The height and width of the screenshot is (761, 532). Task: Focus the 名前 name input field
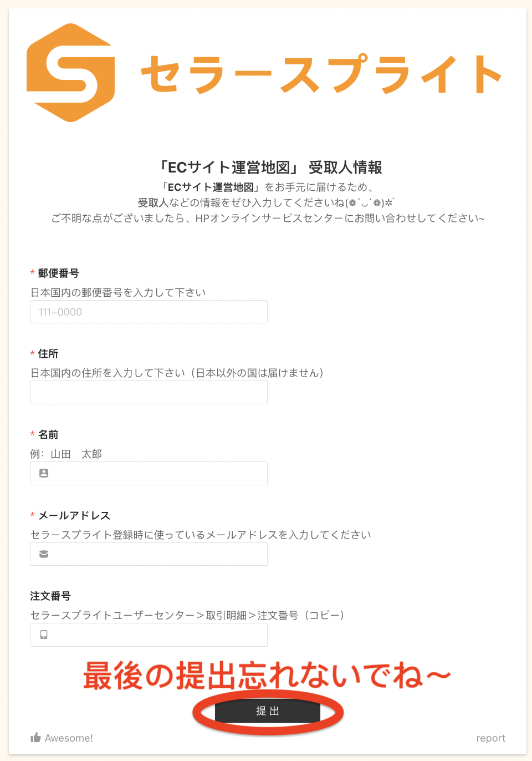point(149,473)
